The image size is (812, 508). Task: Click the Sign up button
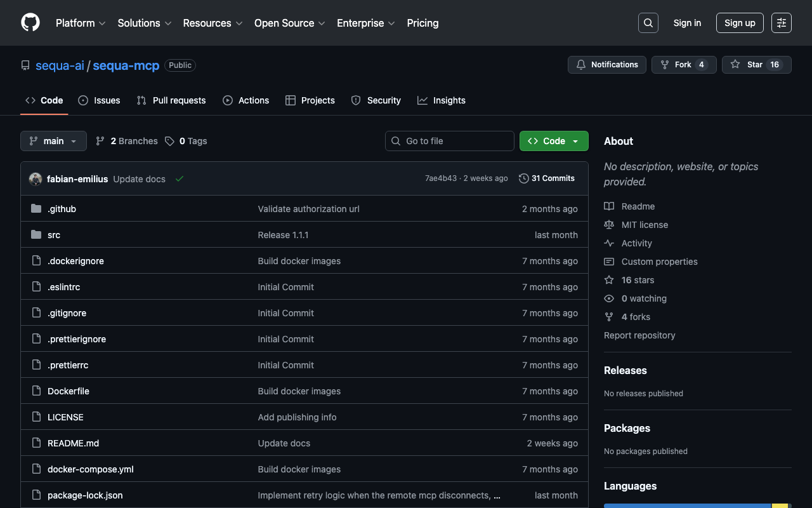(x=740, y=23)
